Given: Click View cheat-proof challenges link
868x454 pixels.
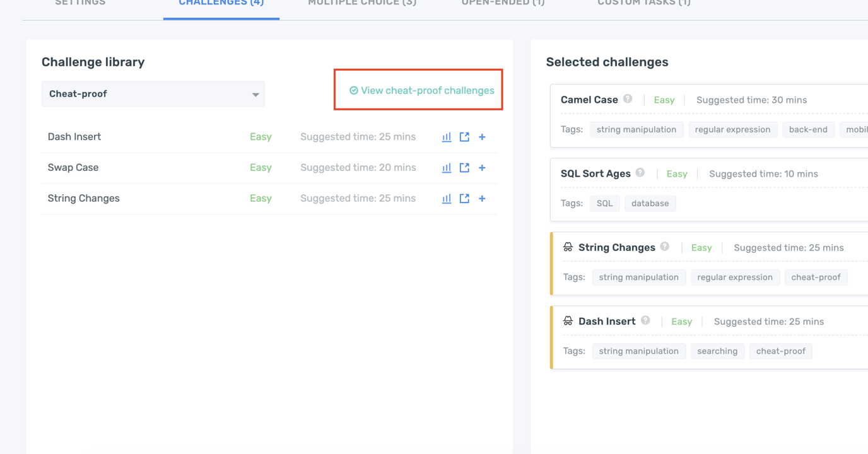Looking at the screenshot, I should point(422,90).
